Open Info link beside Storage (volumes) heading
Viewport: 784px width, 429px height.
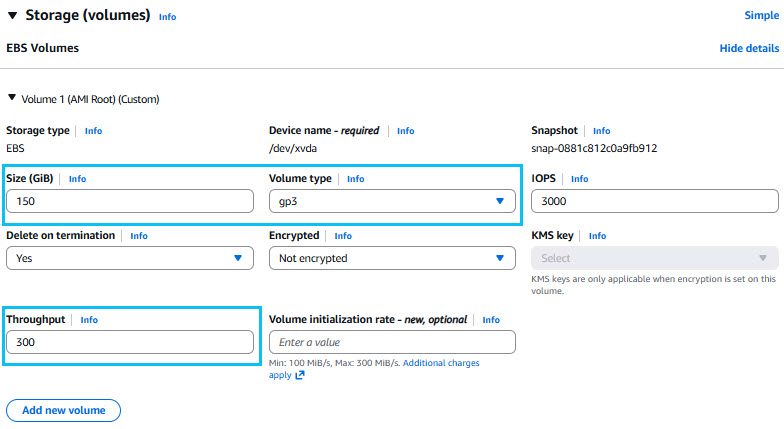coord(168,17)
